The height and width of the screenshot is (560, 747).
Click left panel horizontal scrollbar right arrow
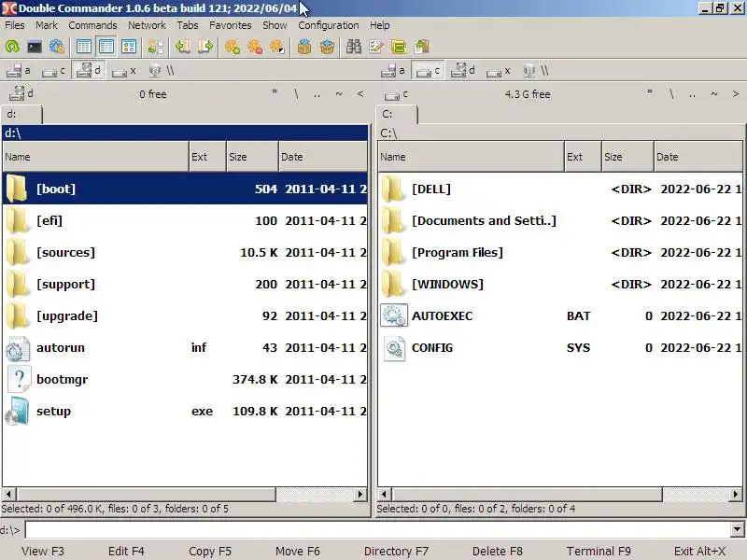pyautogui.click(x=360, y=495)
